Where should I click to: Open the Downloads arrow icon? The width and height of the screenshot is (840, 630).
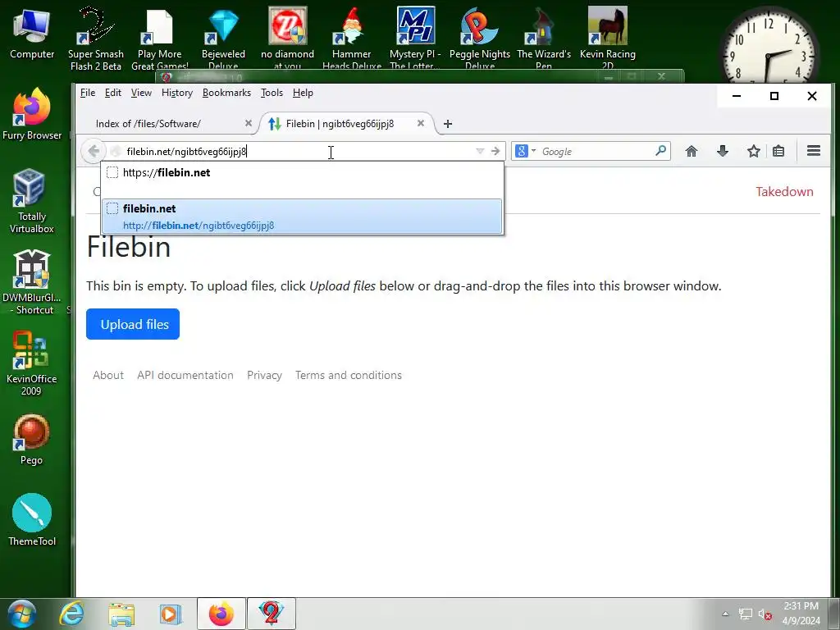(722, 151)
